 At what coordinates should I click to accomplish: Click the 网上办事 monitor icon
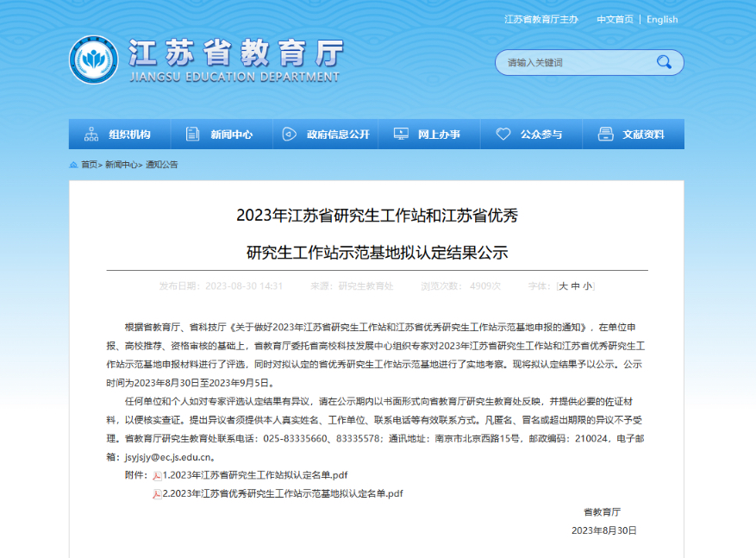(x=401, y=134)
